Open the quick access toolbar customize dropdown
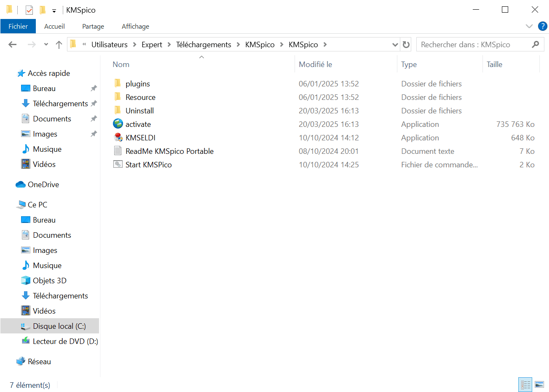 [x=54, y=11]
